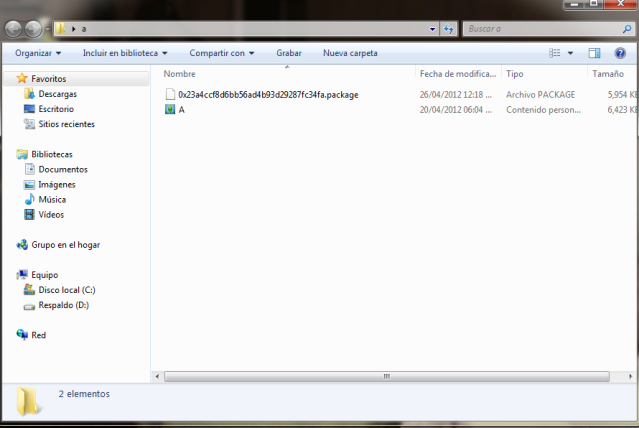Open the view options dropdown arrow
Screen dimensions: 639x428
[x=571, y=53]
